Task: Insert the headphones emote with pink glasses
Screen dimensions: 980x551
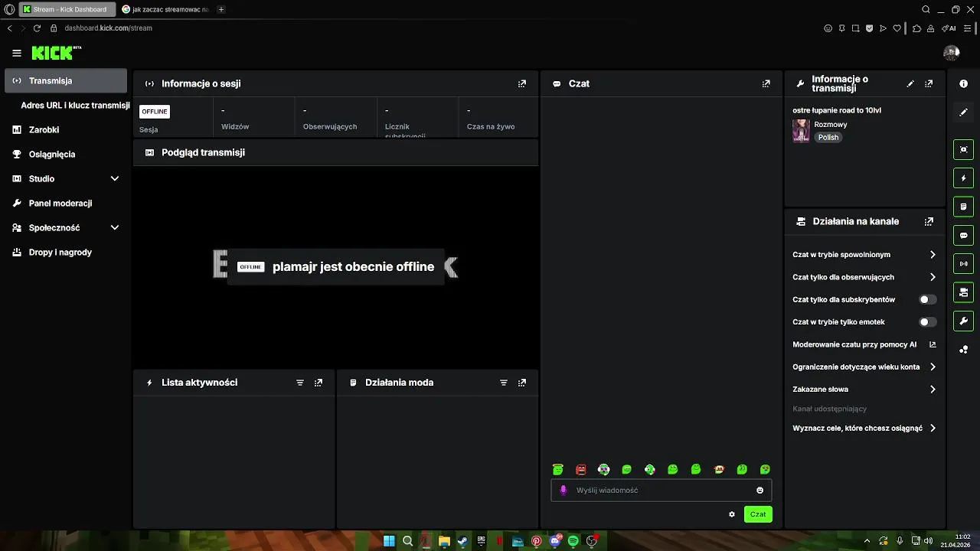Action: [x=604, y=469]
